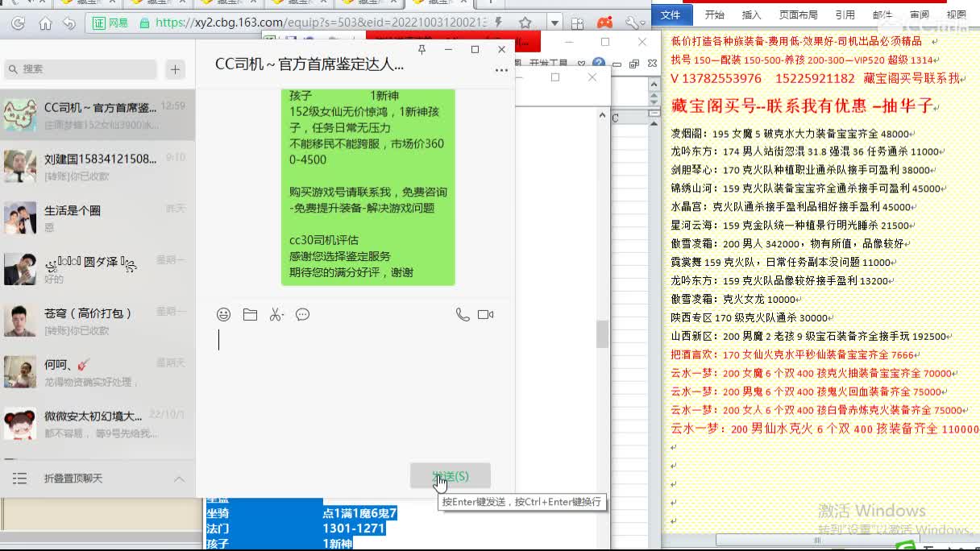Open chat history bubble icon

click(303, 315)
